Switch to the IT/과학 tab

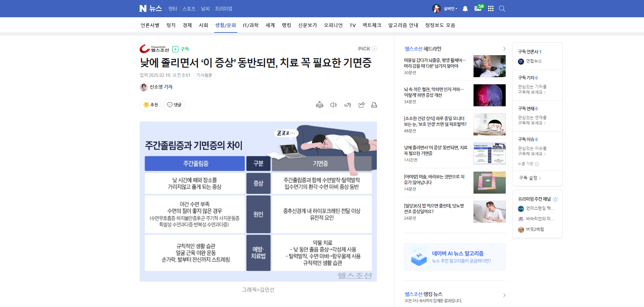point(250,25)
